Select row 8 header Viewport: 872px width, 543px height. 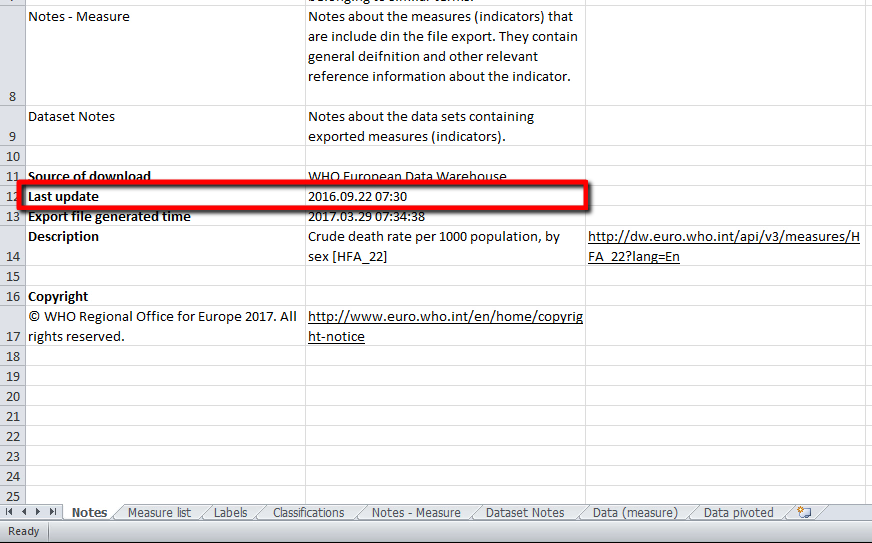coord(13,56)
